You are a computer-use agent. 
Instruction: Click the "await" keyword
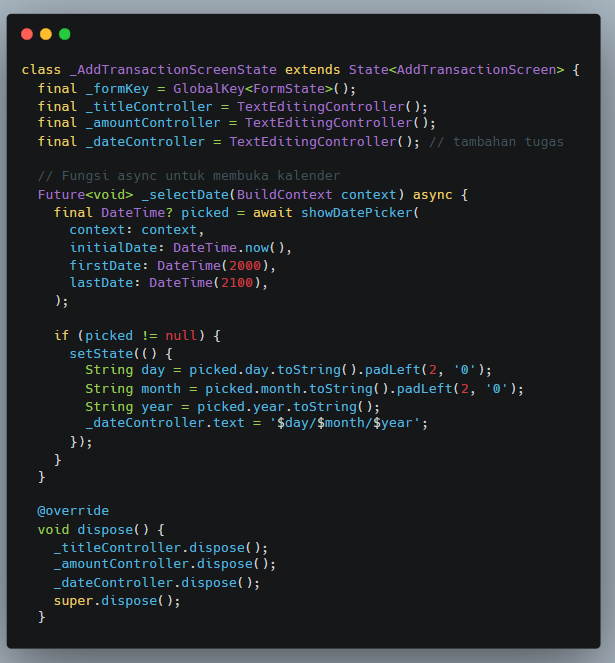coord(273,212)
